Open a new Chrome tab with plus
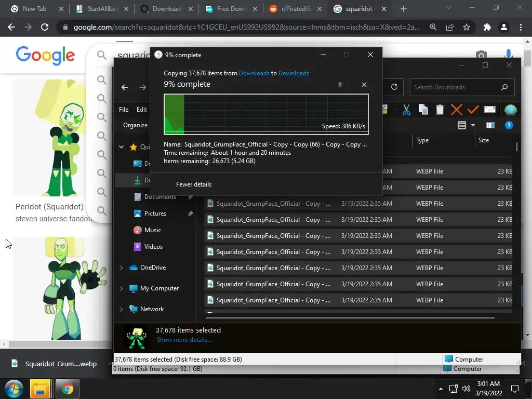This screenshot has height=399, width=532. pyautogui.click(x=403, y=9)
